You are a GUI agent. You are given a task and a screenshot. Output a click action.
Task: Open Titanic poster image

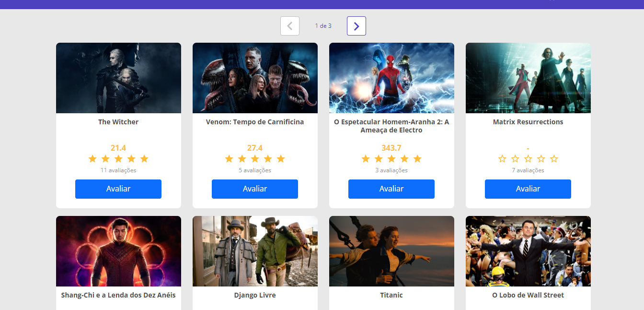(391, 251)
